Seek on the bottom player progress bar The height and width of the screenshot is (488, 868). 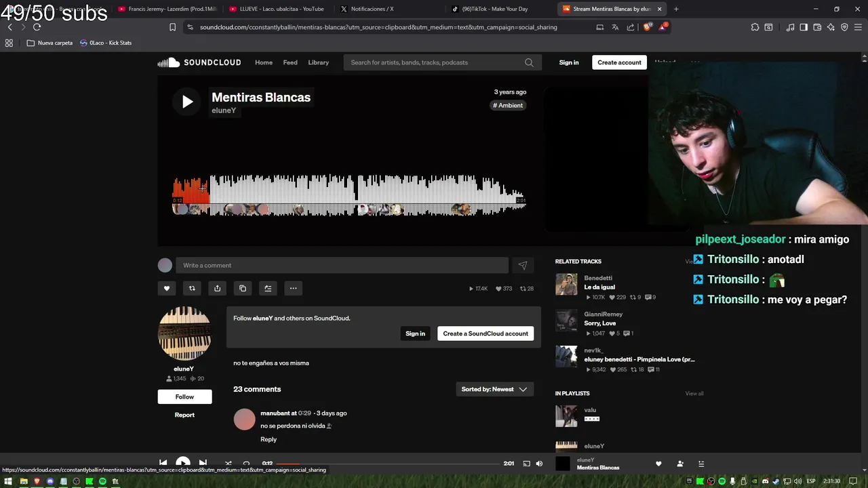[x=388, y=464]
